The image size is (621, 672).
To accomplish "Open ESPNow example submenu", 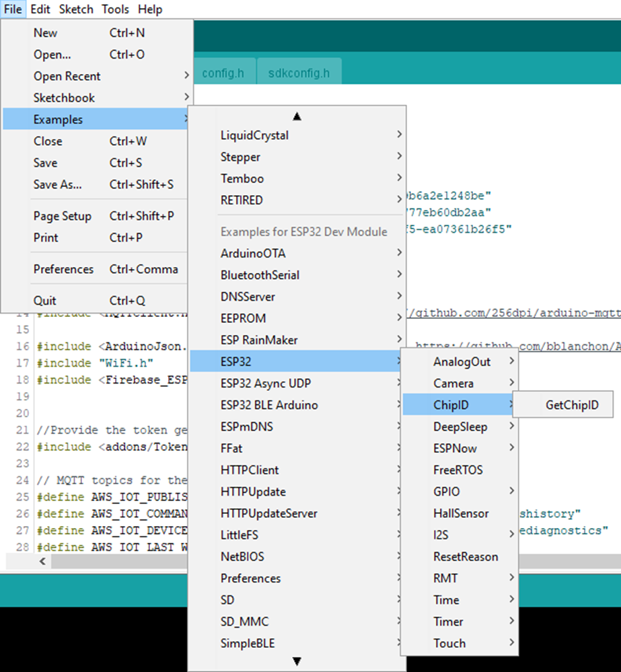I will pyautogui.click(x=460, y=448).
